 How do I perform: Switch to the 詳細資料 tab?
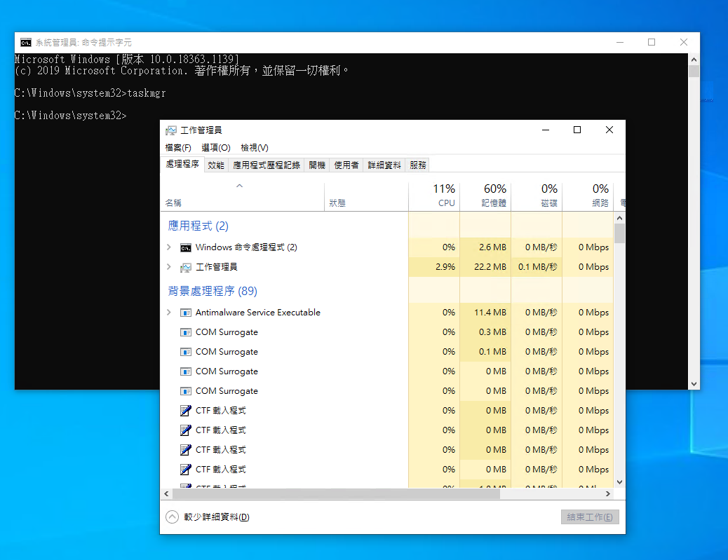click(384, 165)
